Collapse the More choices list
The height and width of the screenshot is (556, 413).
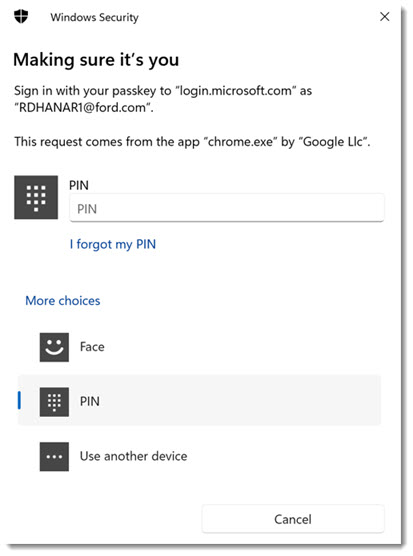[x=63, y=301]
